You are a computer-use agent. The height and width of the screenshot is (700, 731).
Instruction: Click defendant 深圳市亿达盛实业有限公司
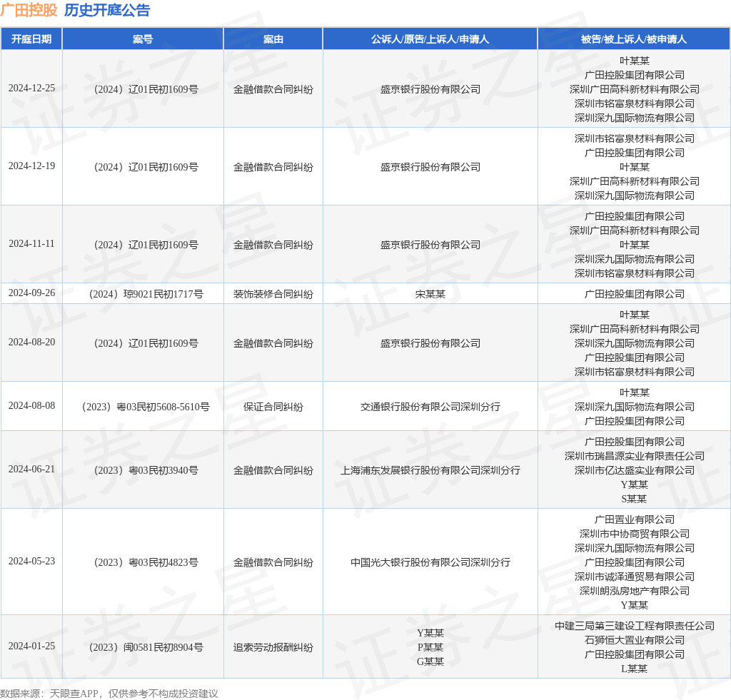(635, 471)
